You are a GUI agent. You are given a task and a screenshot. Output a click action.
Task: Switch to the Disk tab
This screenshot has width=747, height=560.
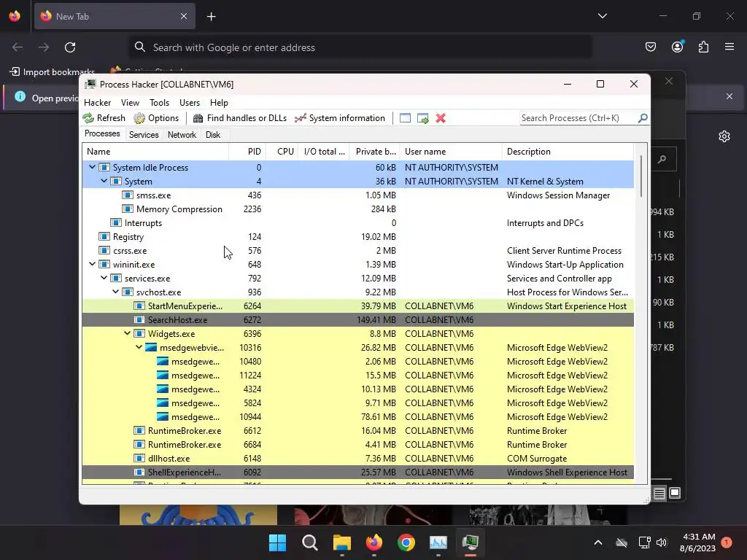click(213, 135)
